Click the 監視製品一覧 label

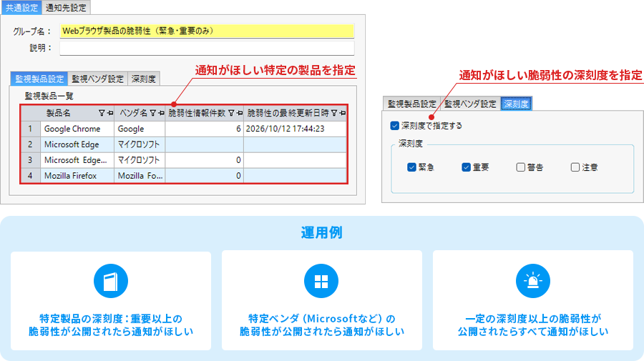point(49,96)
